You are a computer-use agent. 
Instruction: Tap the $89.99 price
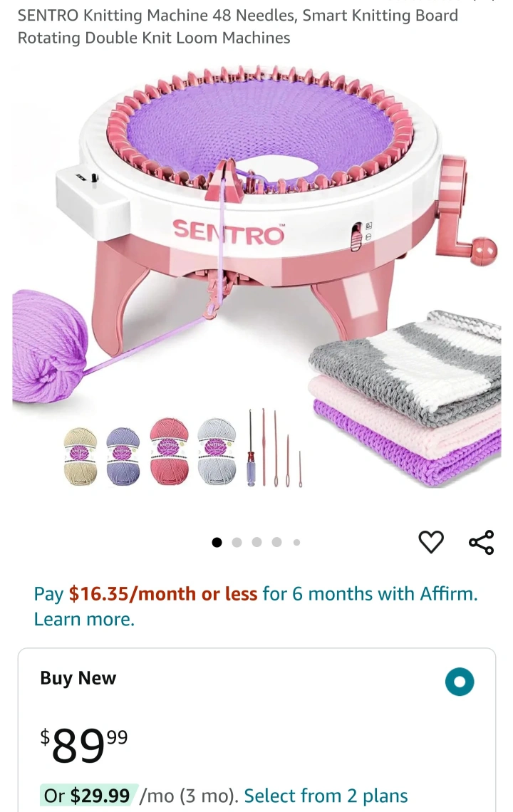coord(84,745)
